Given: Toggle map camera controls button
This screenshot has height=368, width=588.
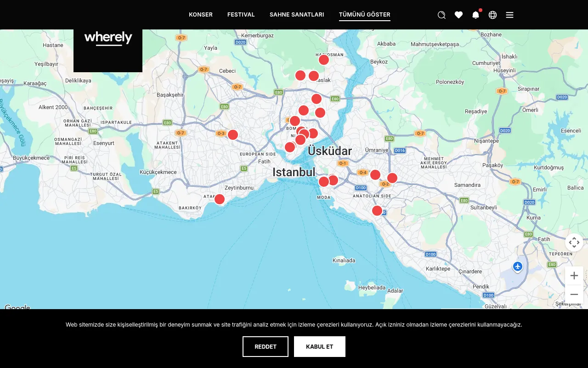Looking at the screenshot, I should 574,242.
